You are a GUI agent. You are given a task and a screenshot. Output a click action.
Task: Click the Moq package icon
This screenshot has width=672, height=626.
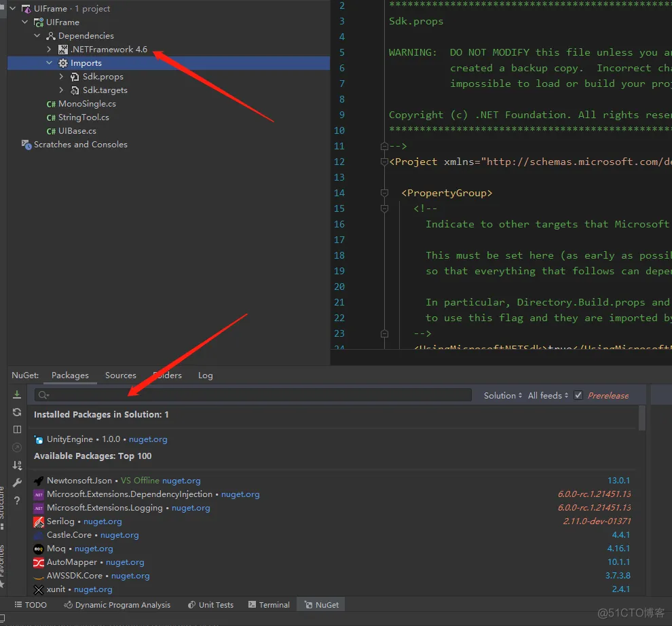[39, 549]
